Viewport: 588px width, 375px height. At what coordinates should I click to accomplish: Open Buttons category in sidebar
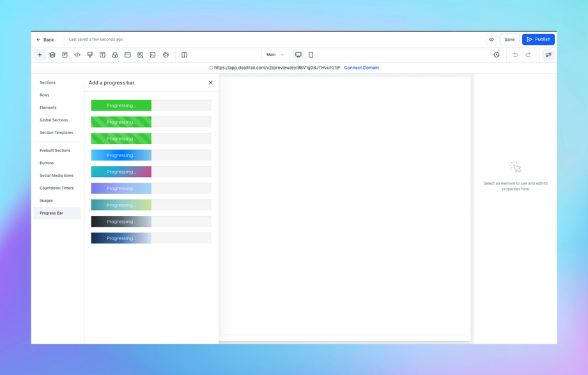47,163
